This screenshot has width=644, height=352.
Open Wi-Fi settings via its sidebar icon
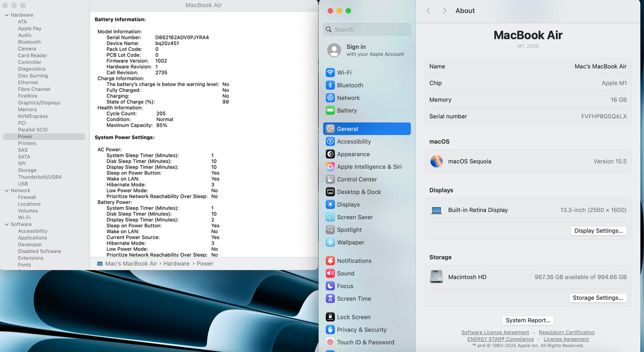pyautogui.click(x=330, y=73)
